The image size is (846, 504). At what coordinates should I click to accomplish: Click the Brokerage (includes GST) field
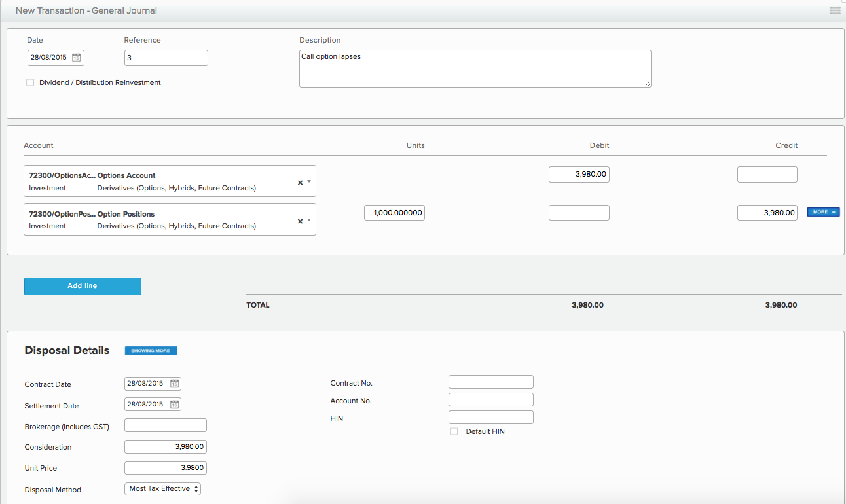166,425
